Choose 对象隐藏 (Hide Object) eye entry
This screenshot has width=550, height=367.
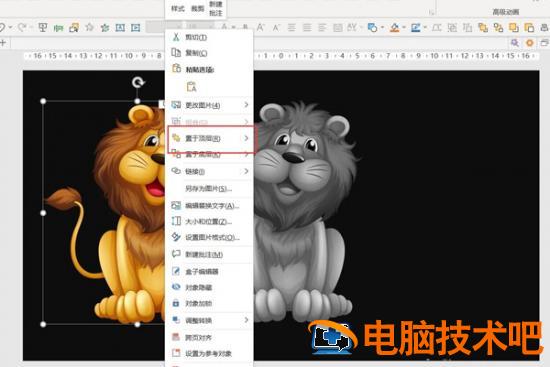click(209, 287)
